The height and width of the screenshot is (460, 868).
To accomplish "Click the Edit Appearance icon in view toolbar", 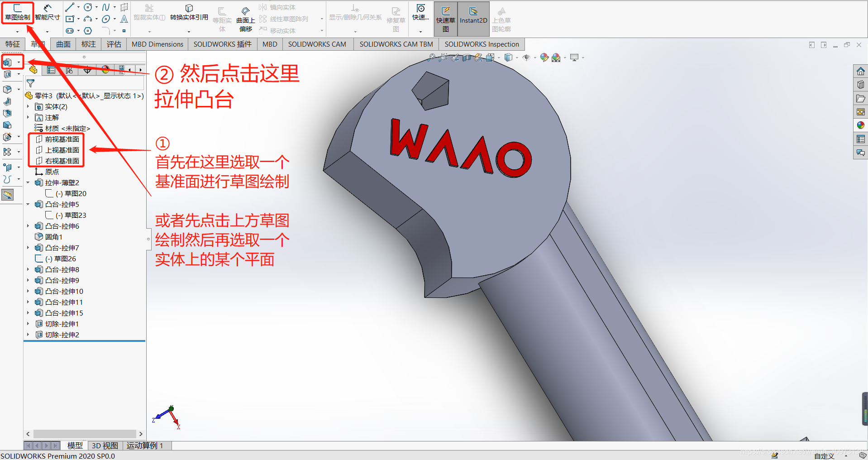I will click(544, 57).
